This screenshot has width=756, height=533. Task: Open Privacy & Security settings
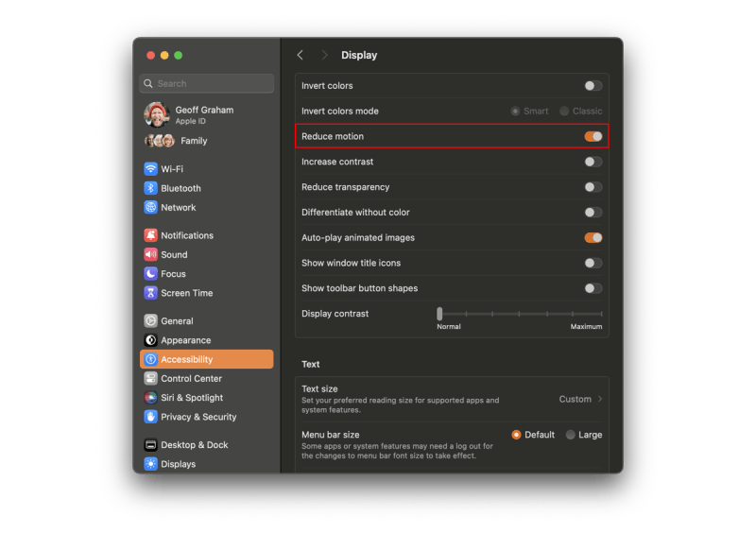click(x=206, y=417)
